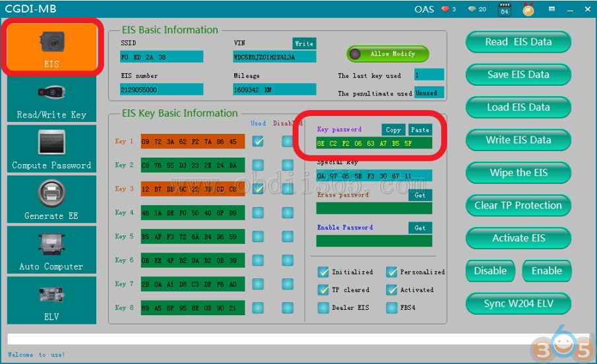Viewport: 597px width, 364px height.
Task: Toggle Key 6 Used checkbox
Action: [x=258, y=260]
